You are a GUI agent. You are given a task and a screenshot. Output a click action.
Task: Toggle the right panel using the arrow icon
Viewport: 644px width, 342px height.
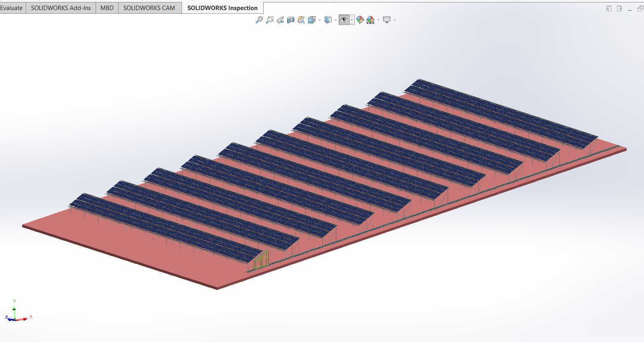click(x=619, y=8)
